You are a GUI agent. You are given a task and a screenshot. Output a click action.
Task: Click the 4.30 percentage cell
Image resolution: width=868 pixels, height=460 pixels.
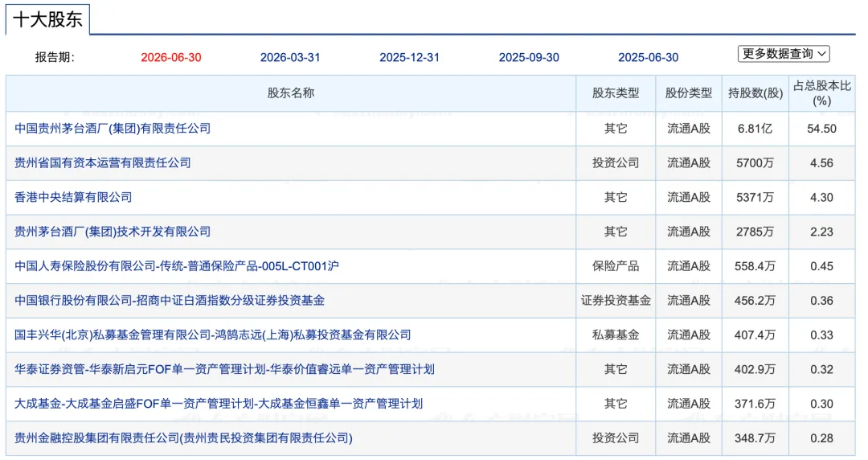821,197
